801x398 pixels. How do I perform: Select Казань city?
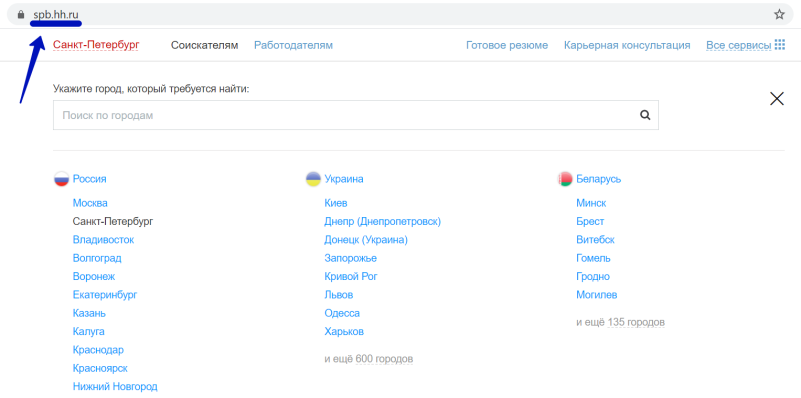coord(89,313)
